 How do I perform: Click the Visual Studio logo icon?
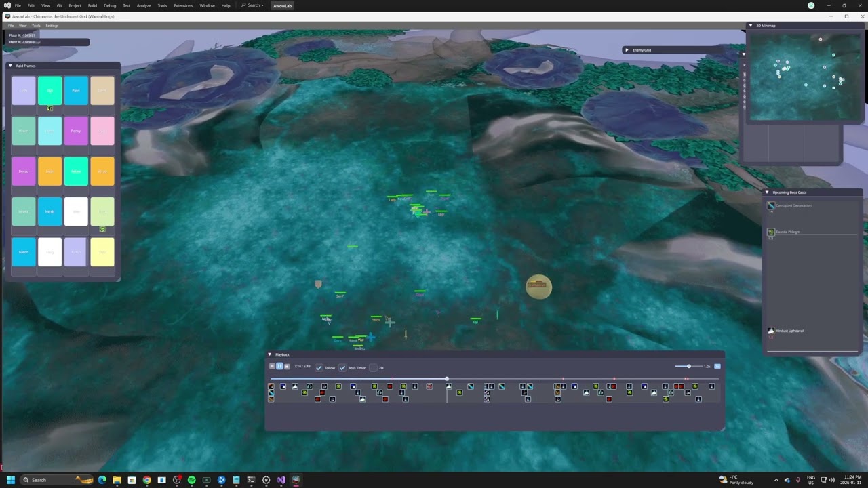click(7, 5)
